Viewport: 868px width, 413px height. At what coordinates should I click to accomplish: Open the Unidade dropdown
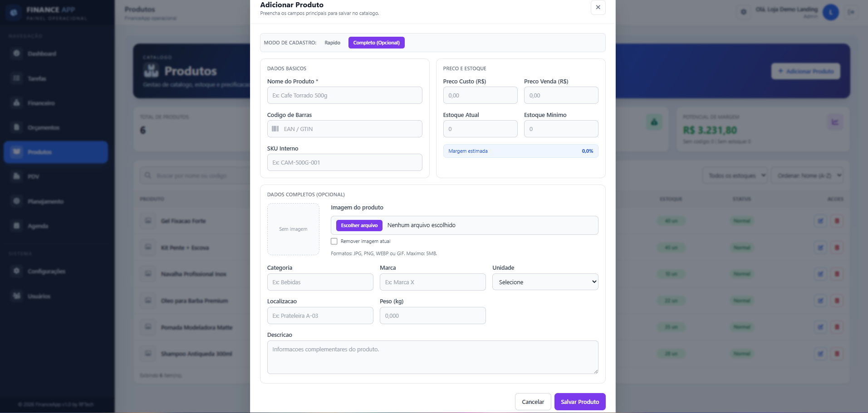(x=545, y=282)
